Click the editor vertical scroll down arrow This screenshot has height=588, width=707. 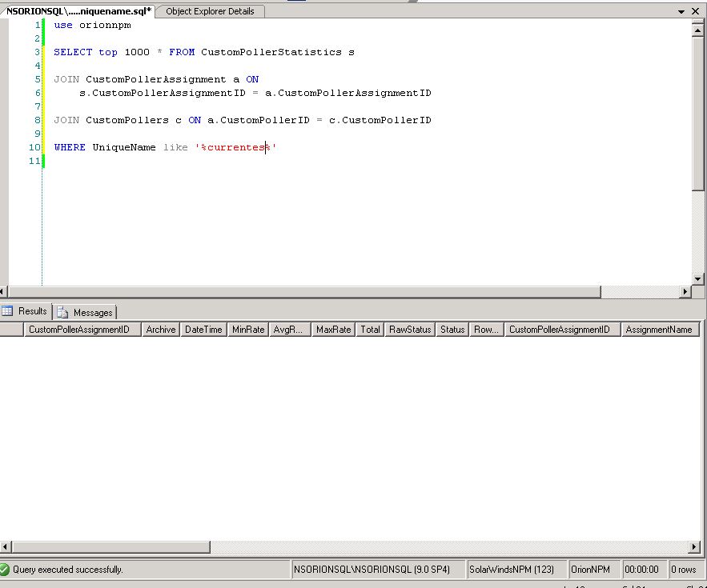point(697,279)
